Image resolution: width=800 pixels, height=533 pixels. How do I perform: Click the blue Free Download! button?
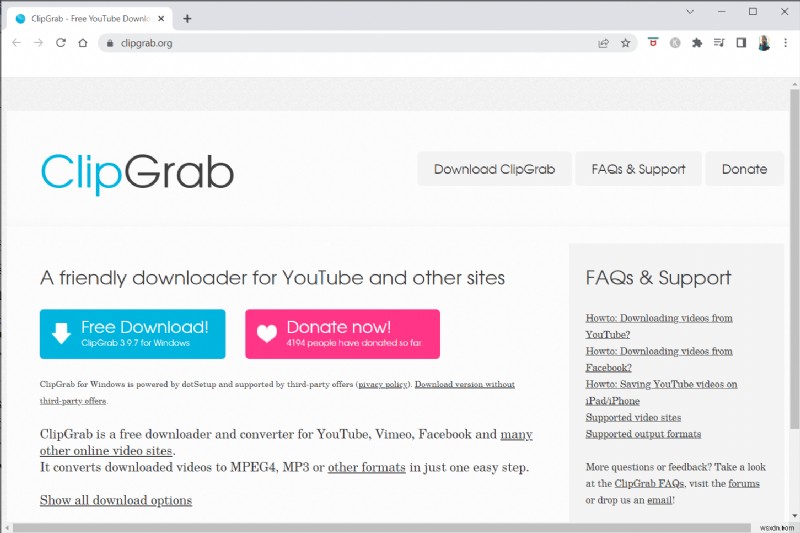[x=133, y=334]
